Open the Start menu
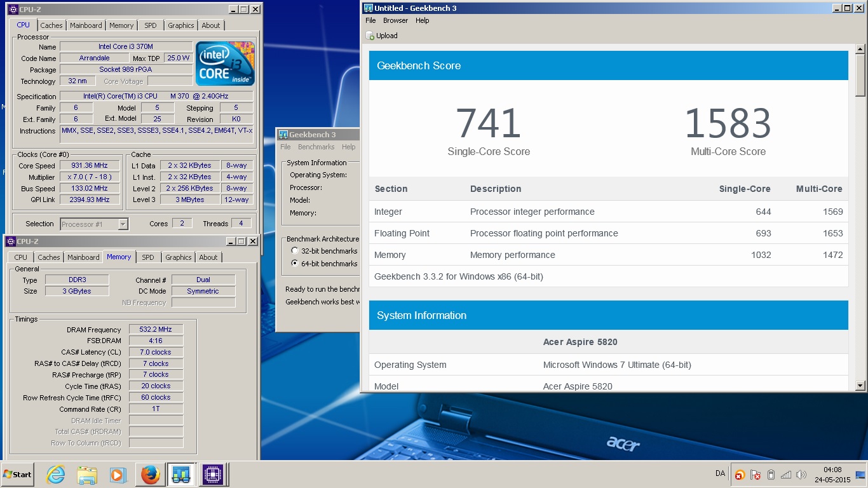Image resolution: width=868 pixels, height=488 pixels. point(18,475)
